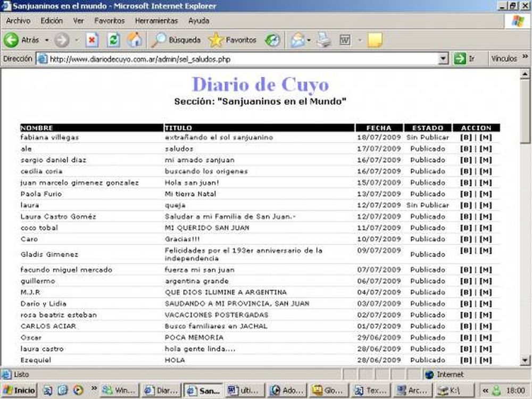Click [M] for coco tobal row
The height and width of the screenshot is (399, 532).
click(486, 228)
